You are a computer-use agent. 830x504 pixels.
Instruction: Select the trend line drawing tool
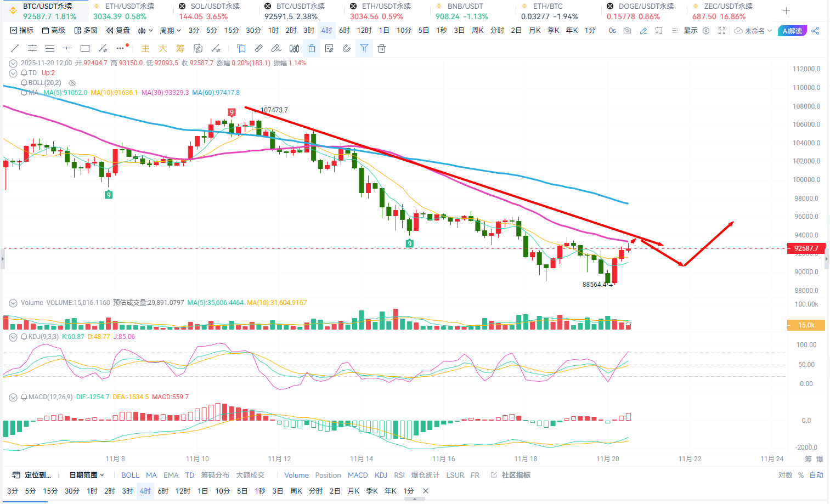15,48
